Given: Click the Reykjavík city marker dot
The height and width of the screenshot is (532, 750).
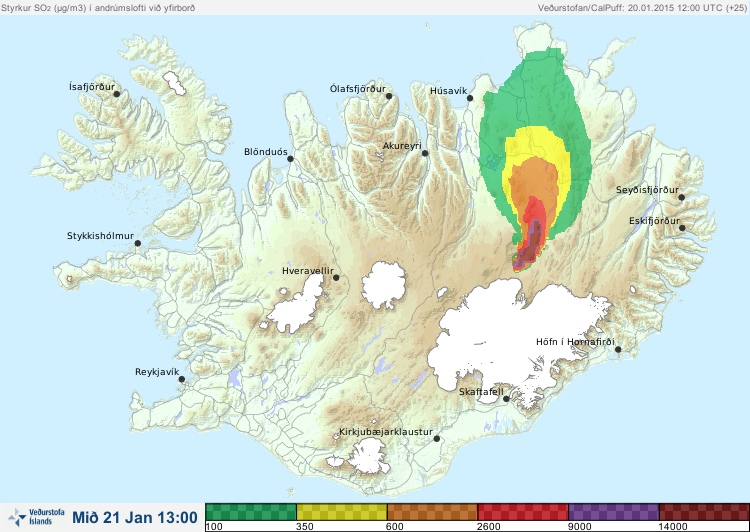Looking at the screenshot, I should pos(182,379).
